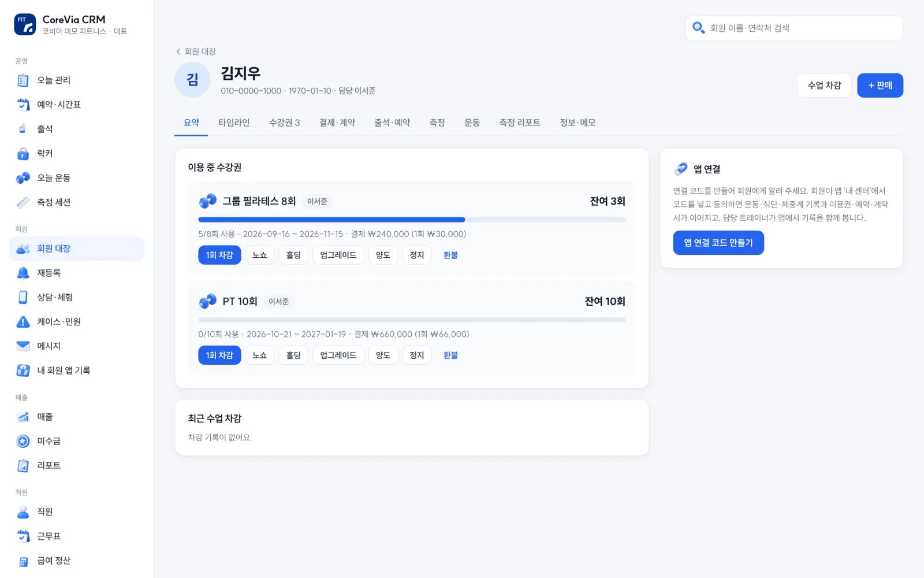The width and height of the screenshot is (924, 578).
Task: Open 예약·시간표 calendar icon
Action: [x=23, y=105]
